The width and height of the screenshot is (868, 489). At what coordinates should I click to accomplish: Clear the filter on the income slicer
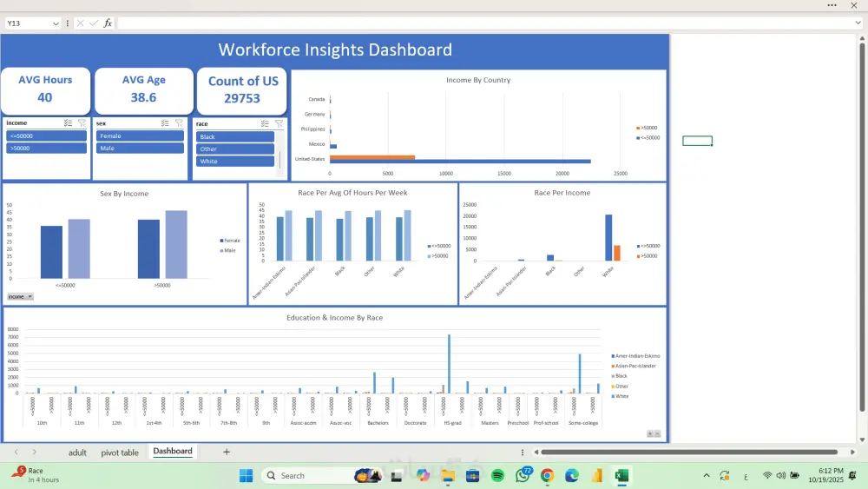click(82, 123)
